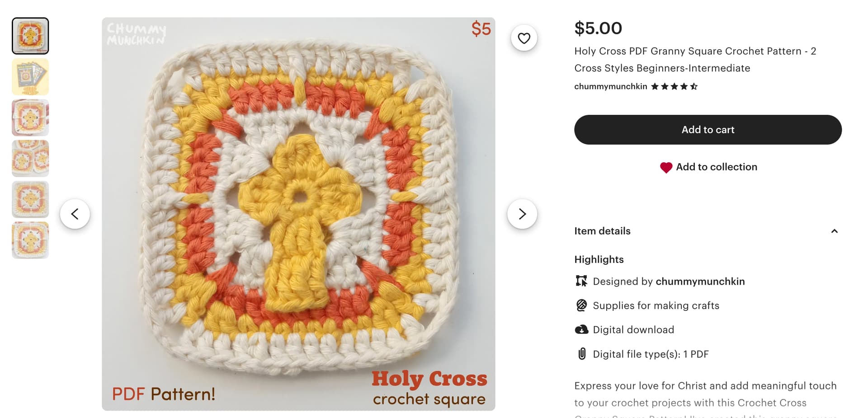Click the yarn Supplies for crafts icon
The image size is (868, 418).
pyautogui.click(x=581, y=305)
